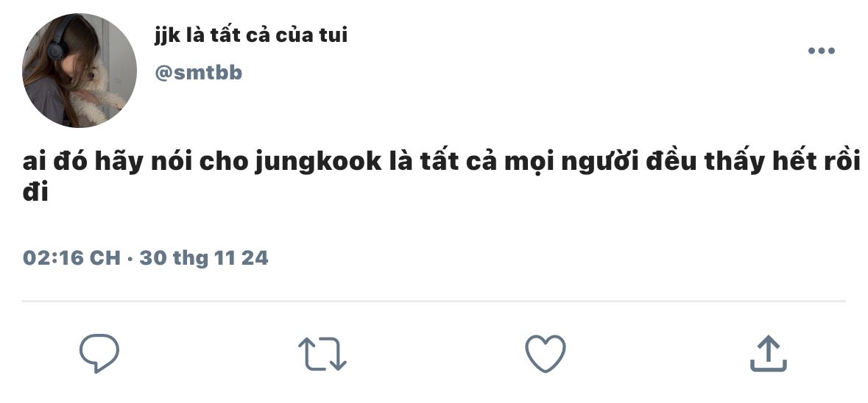The image size is (868, 403).
Task: Click 'thấy hết rồi' in the tweet body
Action: point(782,162)
